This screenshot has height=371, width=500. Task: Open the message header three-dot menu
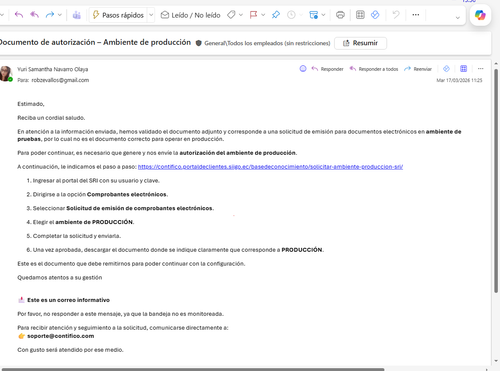pos(480,69)
